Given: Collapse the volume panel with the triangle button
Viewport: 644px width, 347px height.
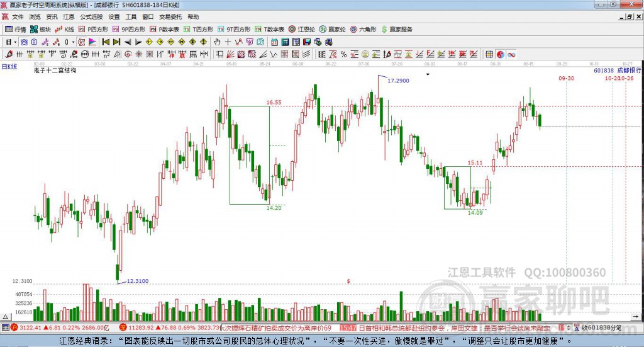Looking at the screenshot, I should [x=6, y=317].
